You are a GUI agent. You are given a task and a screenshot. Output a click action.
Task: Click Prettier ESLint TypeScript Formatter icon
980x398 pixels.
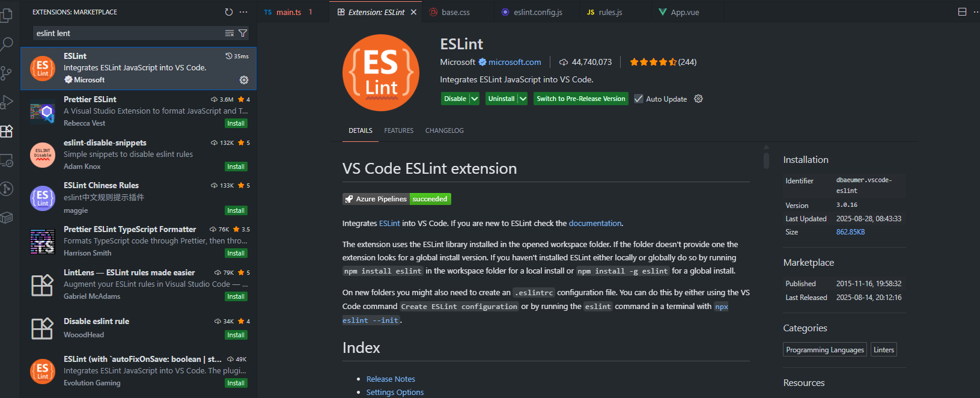coord(43,242)
